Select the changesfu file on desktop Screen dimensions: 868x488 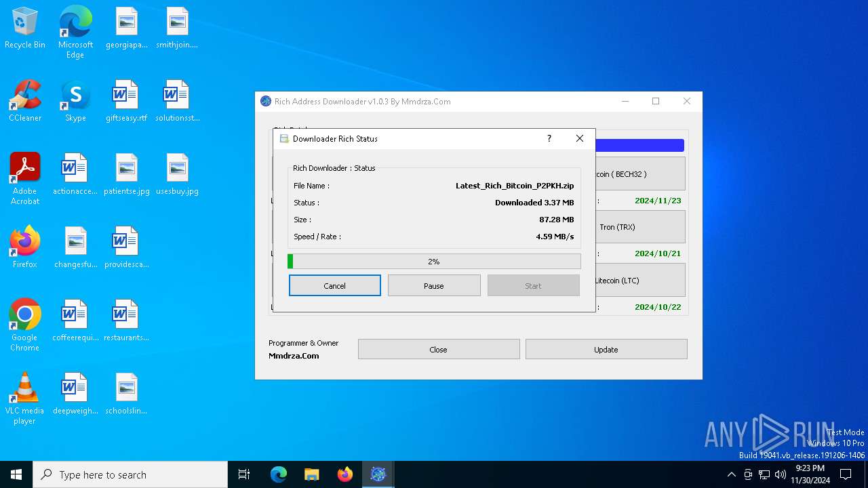coord(75,248)
